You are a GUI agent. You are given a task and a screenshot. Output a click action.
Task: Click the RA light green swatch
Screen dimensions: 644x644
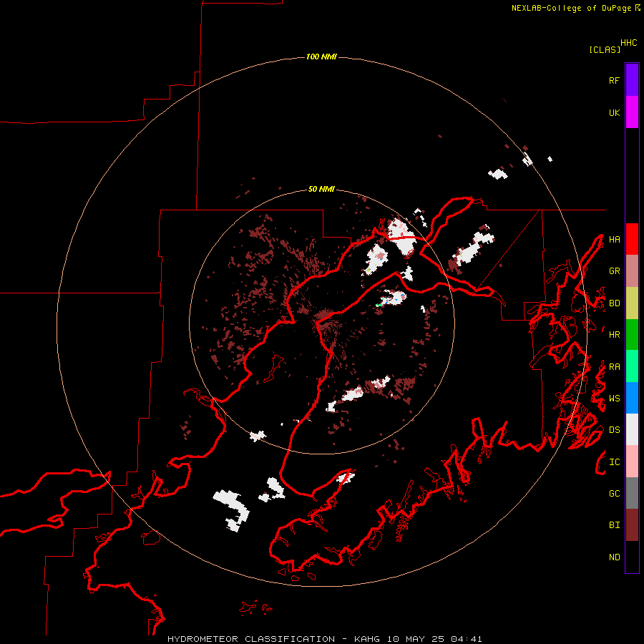pos(632,366)
